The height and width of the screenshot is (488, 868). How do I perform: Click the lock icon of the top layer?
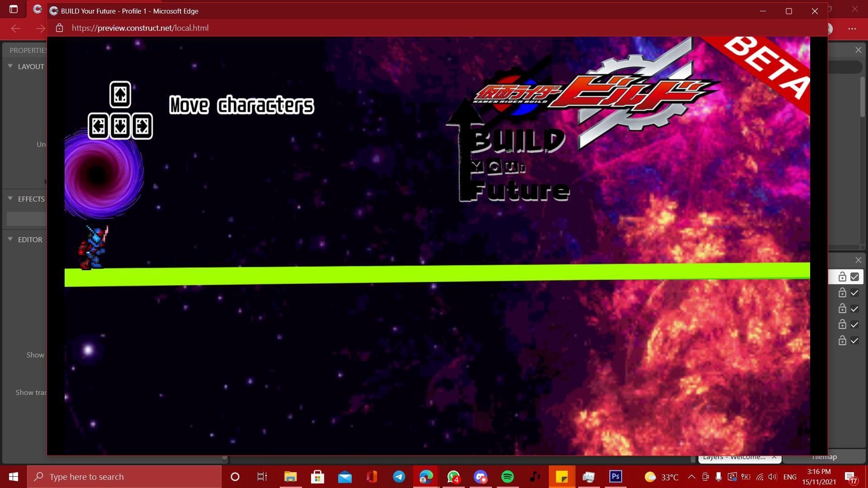click(842, 277)
